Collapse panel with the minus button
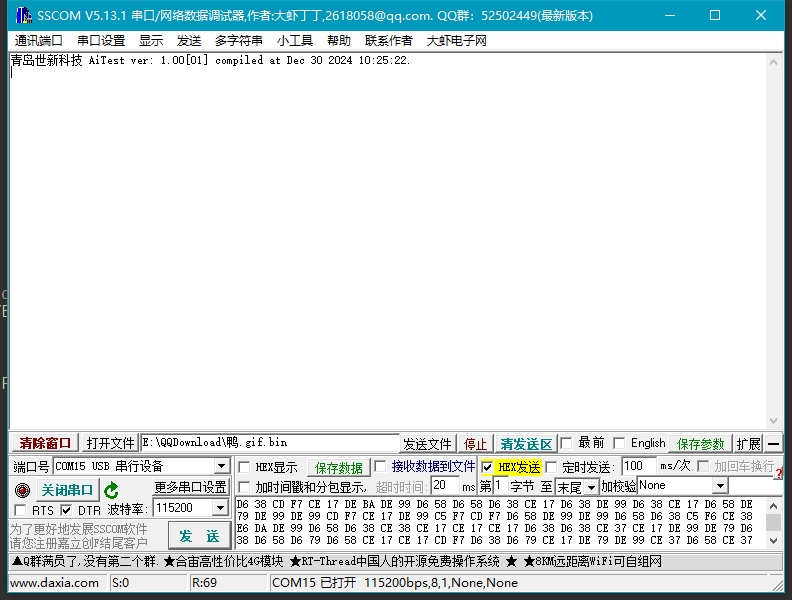The height and width of the screenshot is (600, 792). (x=773, y=444)
